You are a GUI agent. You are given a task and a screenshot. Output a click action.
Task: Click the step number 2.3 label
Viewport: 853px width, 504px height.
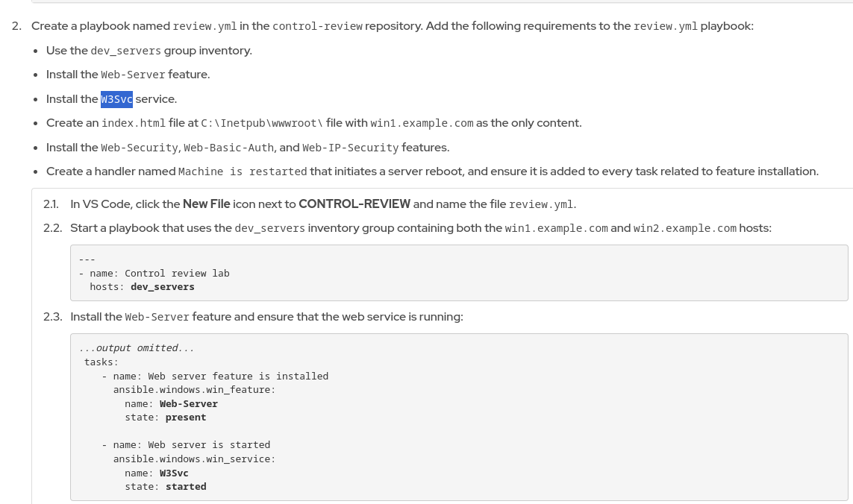pyautogui.click(x=52, y=317)
